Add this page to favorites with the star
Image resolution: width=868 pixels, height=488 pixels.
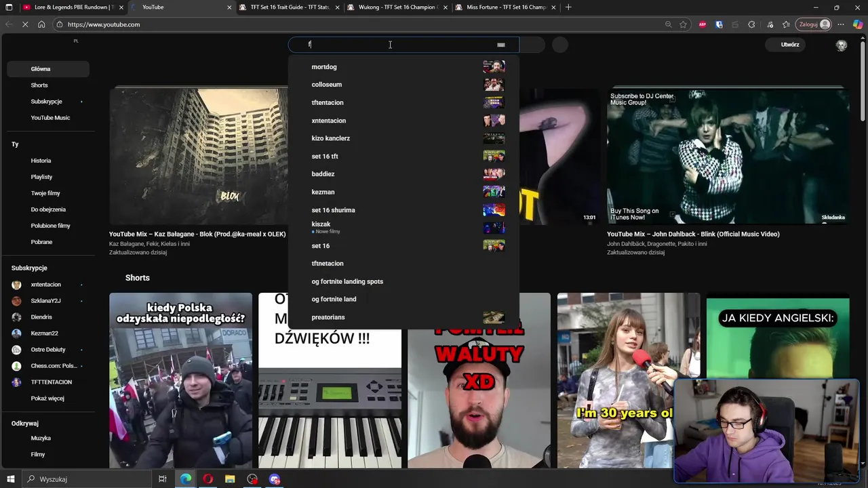pos(684,24)
